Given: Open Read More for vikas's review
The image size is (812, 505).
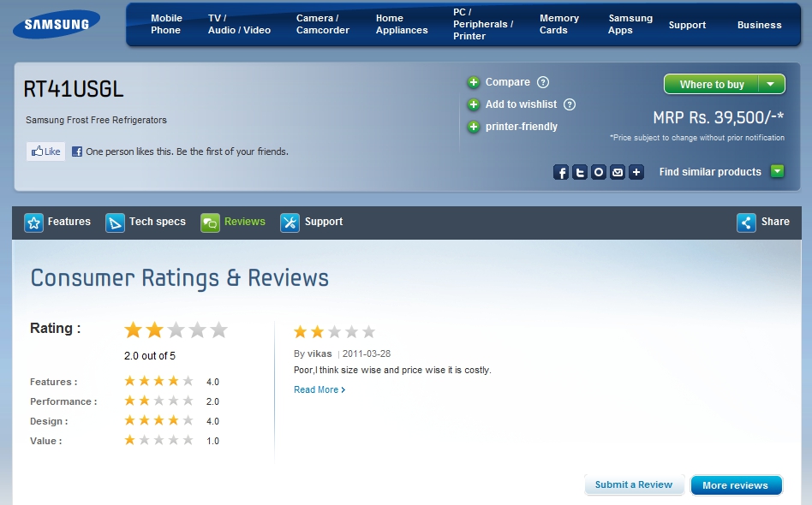Looking at the screenshot, I should tap(319, 389).
